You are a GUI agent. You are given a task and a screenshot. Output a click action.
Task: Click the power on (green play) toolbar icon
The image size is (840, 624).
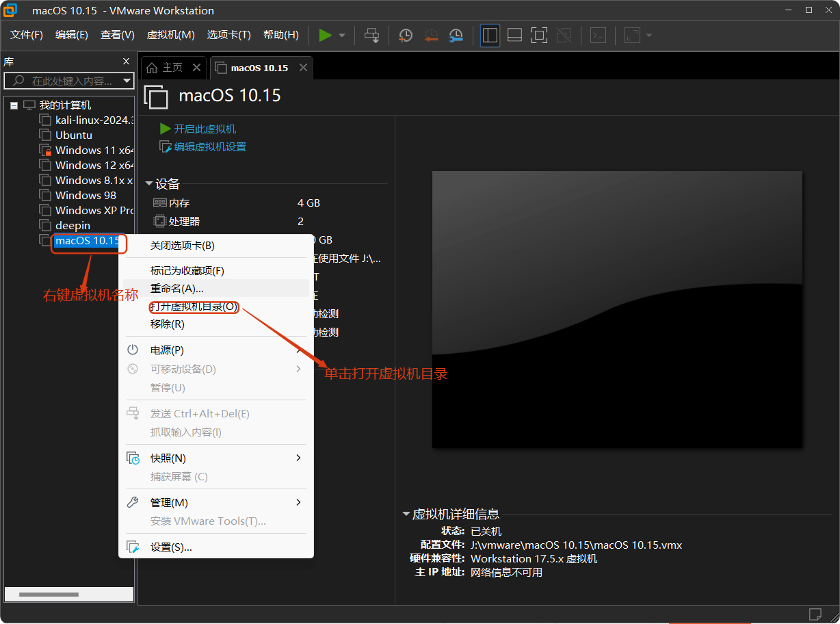pos(324,35)
